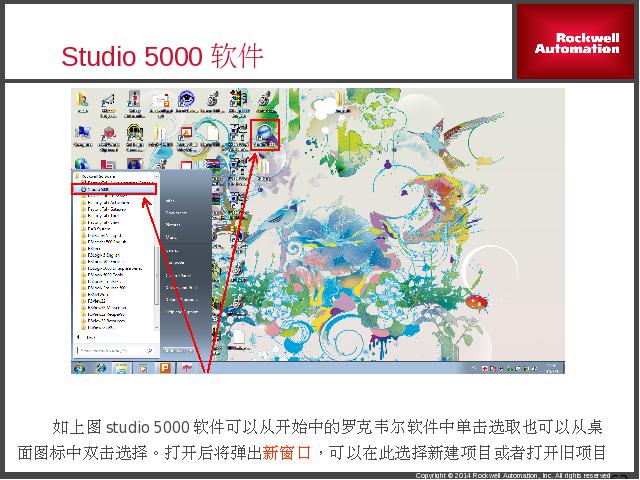The image size is (640, 480).
Task: Open the blank document file on desktop
Action: click(x=213, y=136)
